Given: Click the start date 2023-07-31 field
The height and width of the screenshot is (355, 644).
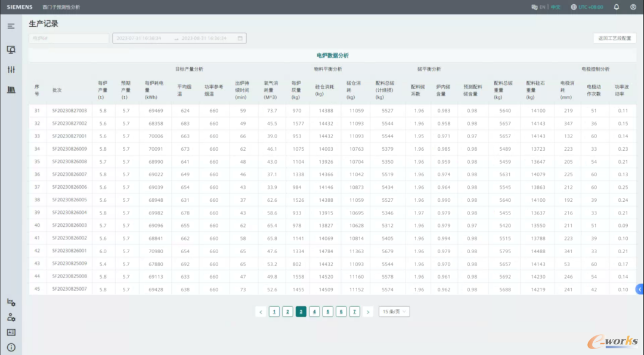Looking at the screenshot, I should click(x=138, y=38).
